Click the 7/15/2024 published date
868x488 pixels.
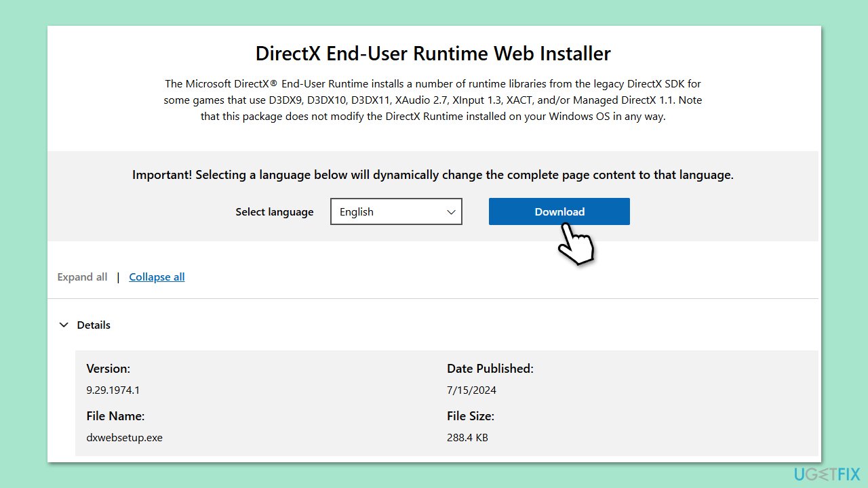point(471,390)
